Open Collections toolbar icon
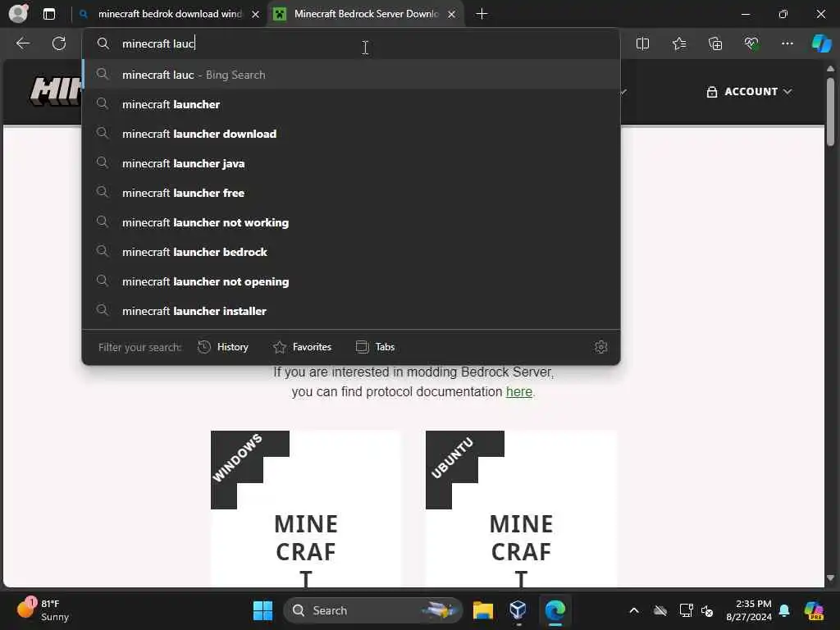The height and width of the screenshot is (630, 840). tap(715, 44)
